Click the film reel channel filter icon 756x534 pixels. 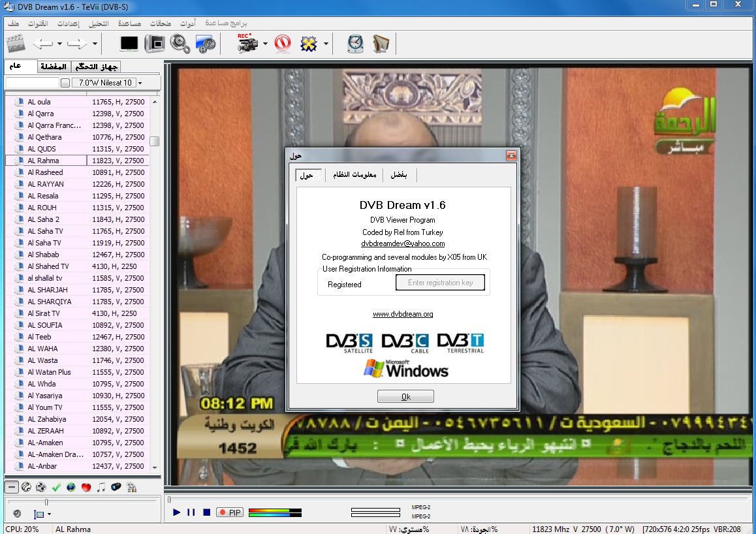42,487
